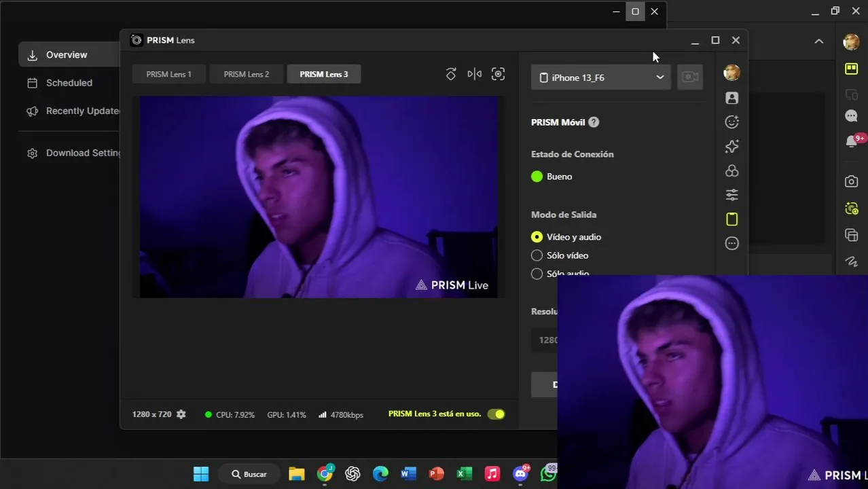This screenshot has height=489, width=868.
Task: Open resolution settings gear next to 1280 x 720
Action: 181,414
